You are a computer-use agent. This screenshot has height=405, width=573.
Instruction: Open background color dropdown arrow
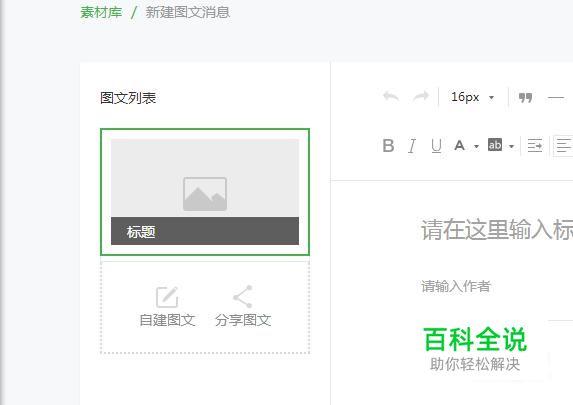pyautogui.click(x=512, y=146)
